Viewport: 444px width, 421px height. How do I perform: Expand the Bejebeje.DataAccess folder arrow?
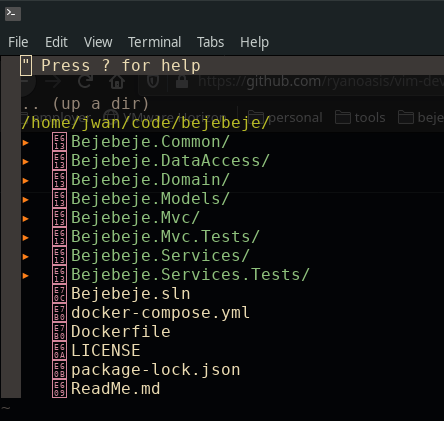(25, 162)
